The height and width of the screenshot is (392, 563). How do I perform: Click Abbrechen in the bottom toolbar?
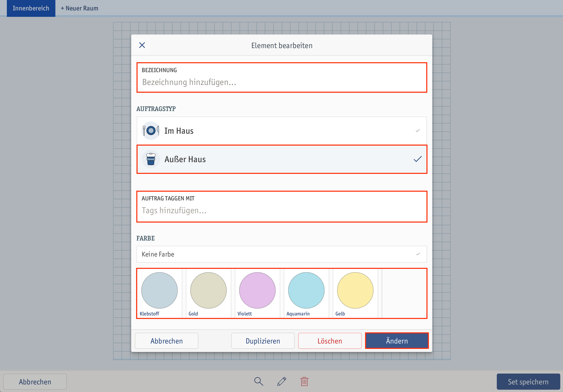pos(35,382)
